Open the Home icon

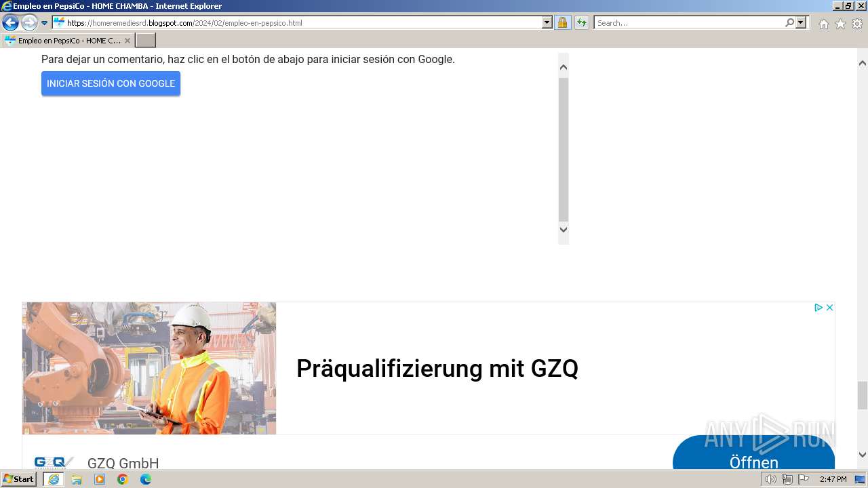click(823, 24)
